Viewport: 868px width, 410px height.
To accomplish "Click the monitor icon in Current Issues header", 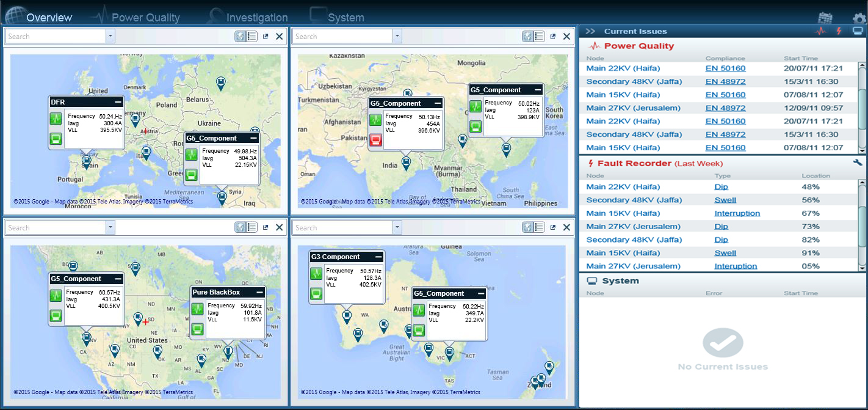I will click(858, 31).
